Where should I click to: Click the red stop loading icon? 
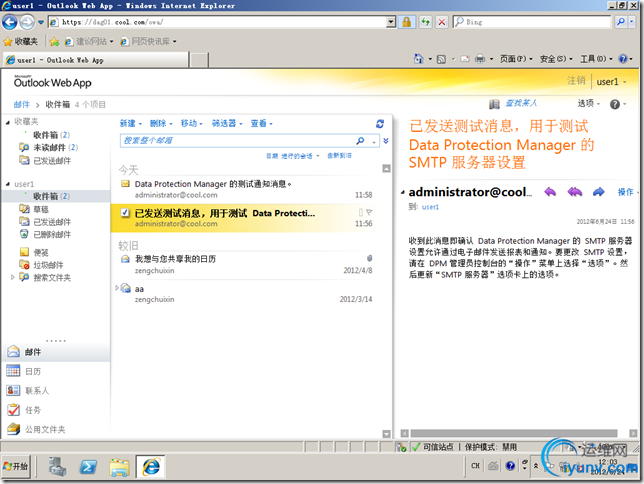click(442, 22)
